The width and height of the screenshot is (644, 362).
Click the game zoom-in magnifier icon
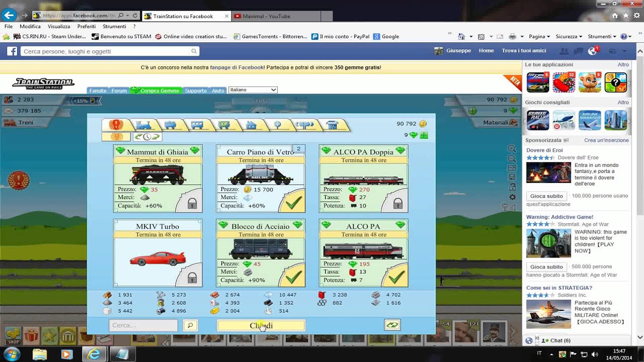click(512, 149)
